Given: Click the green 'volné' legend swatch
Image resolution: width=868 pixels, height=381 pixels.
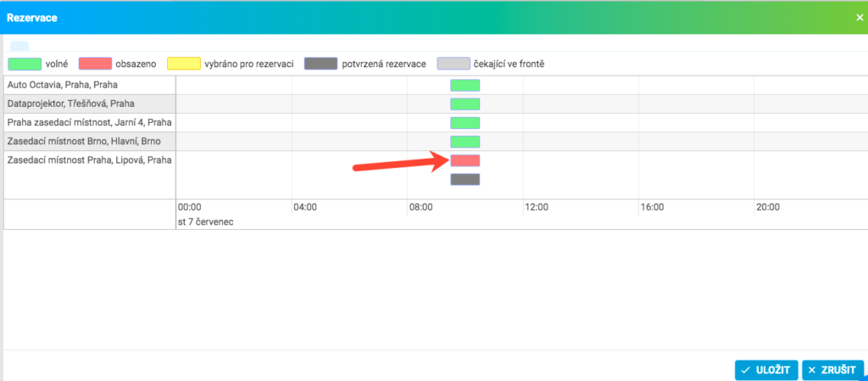Looking at the screenshot, I should click(x=25, y=64).
